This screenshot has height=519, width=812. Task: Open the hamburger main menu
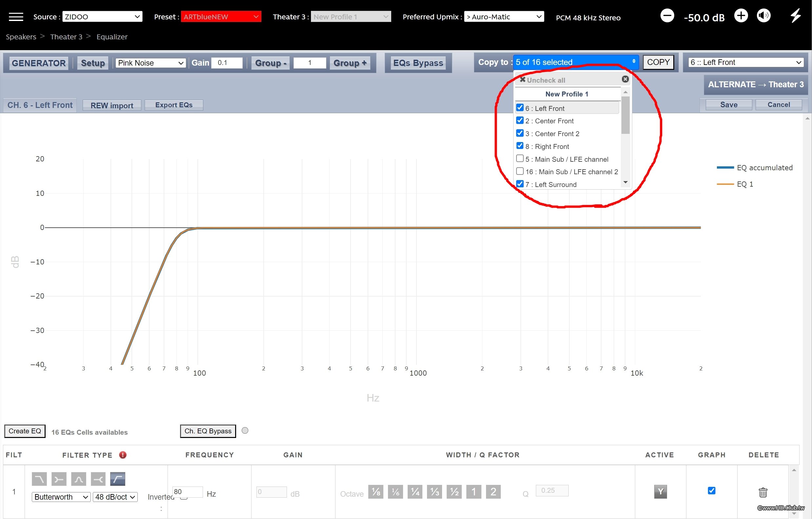[16, 16]
